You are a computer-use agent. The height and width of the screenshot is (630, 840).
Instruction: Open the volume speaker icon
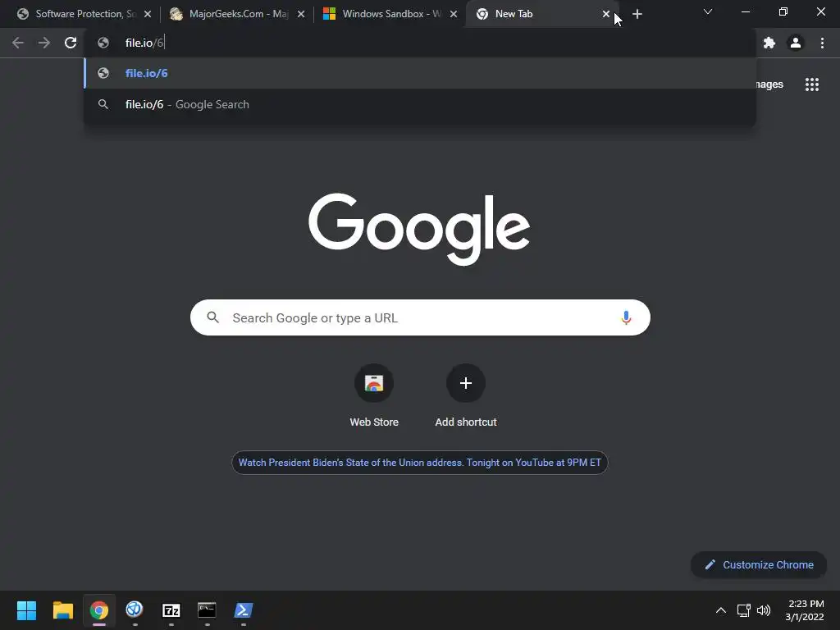point(764,610)
